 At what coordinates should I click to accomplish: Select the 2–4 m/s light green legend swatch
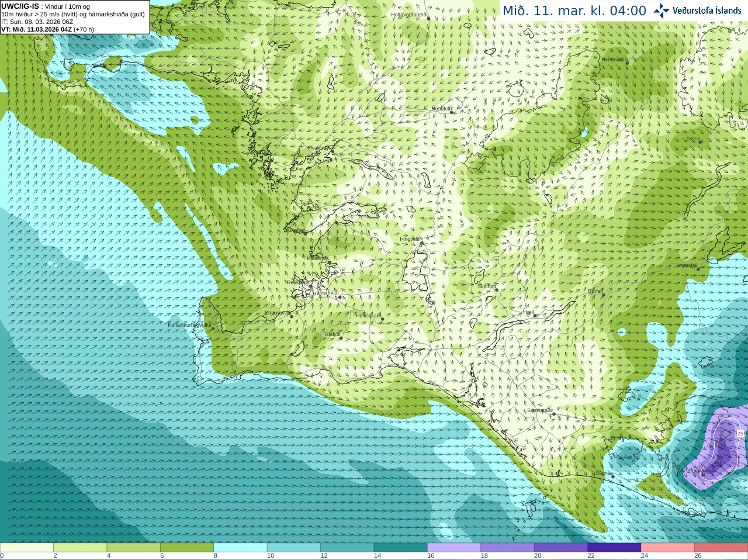80,548
